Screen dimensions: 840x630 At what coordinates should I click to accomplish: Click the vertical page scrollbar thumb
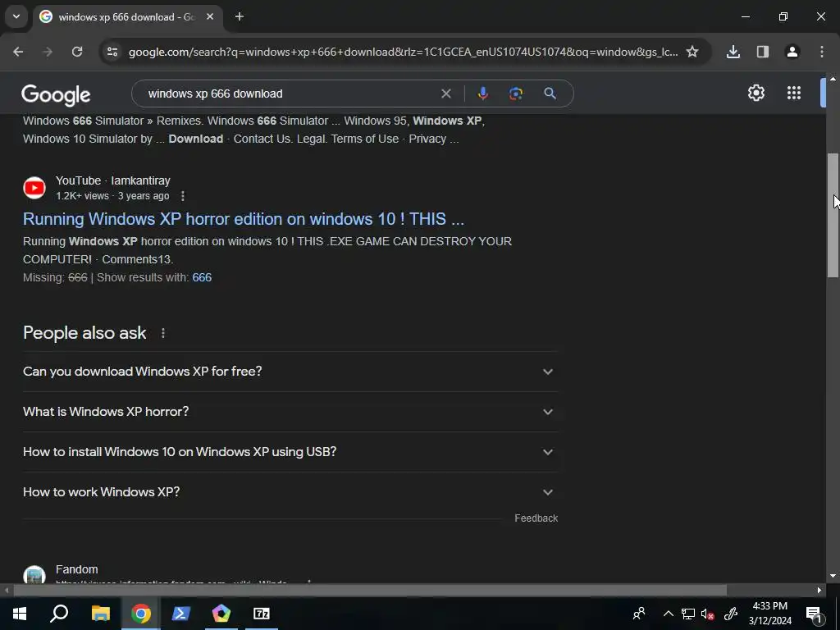[833, 216]
